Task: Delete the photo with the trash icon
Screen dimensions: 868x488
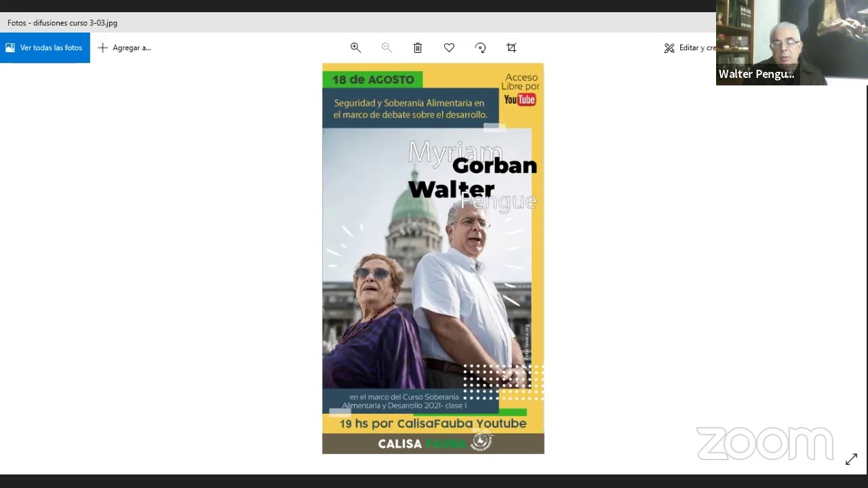Action: [x=418, y=47]
